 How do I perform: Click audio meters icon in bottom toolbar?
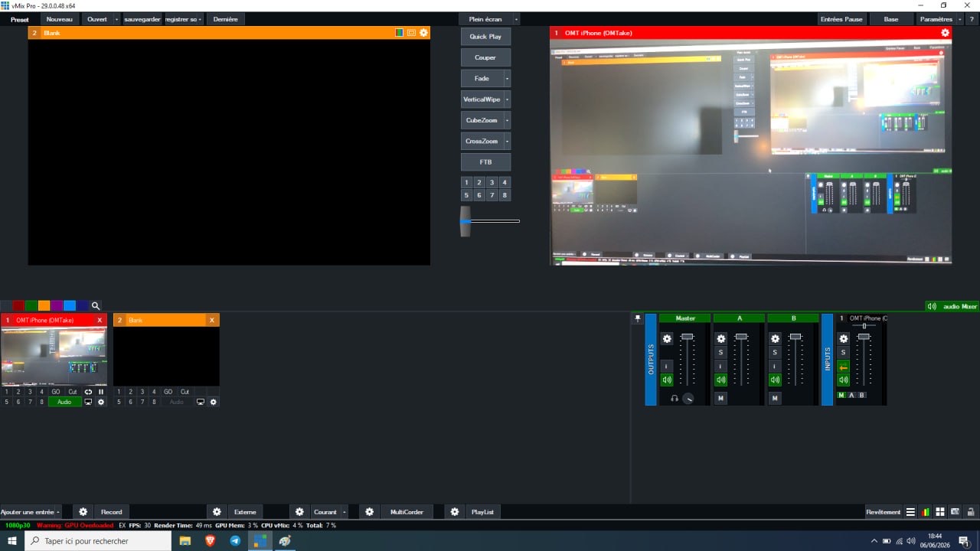[x=926, y=512]
